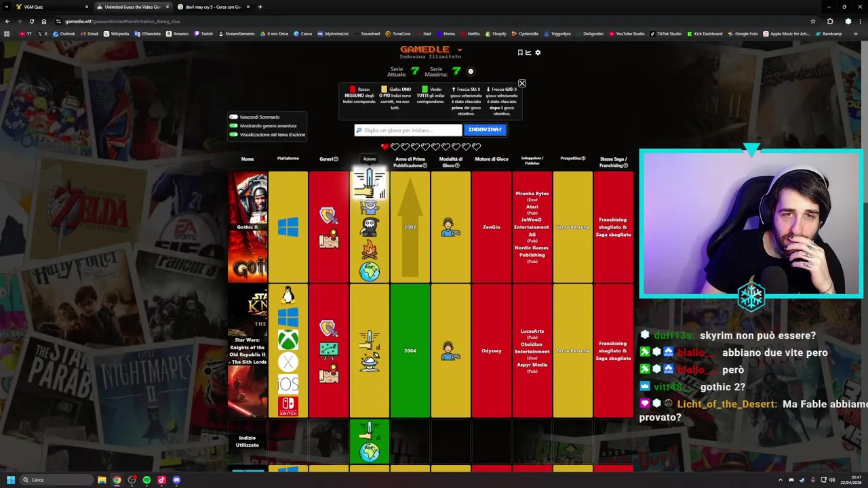Screen dimensions: 868x488
Task: Bookmark this page with the star icon
Action: [813, 21]
